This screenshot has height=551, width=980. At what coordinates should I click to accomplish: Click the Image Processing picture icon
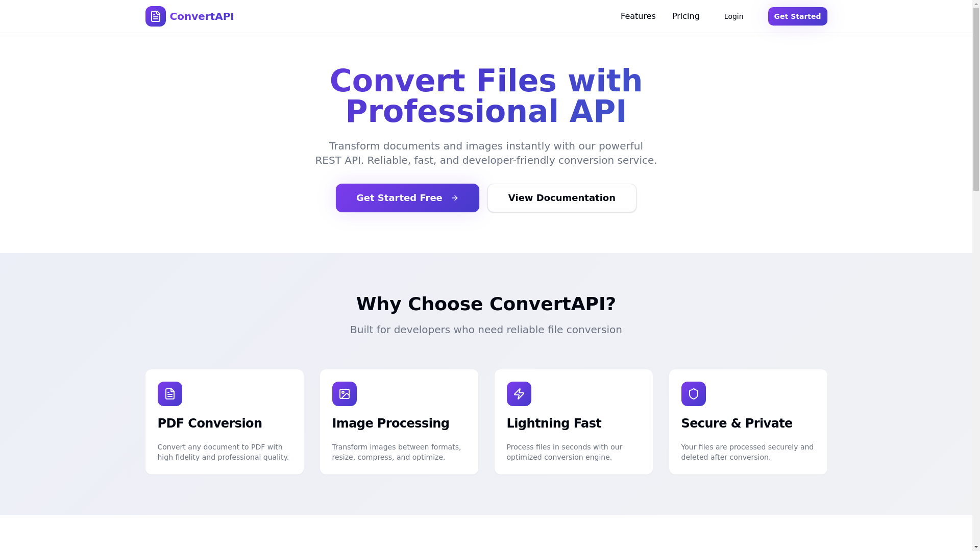click(x=345, y=394)
